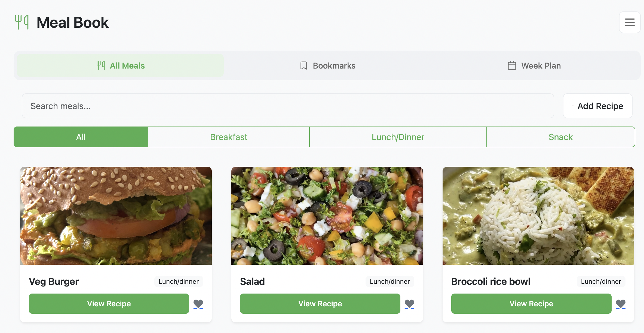Toggle the Lunch/Dinner meal filter
644x333 pixels.
(x=398, y=137)
